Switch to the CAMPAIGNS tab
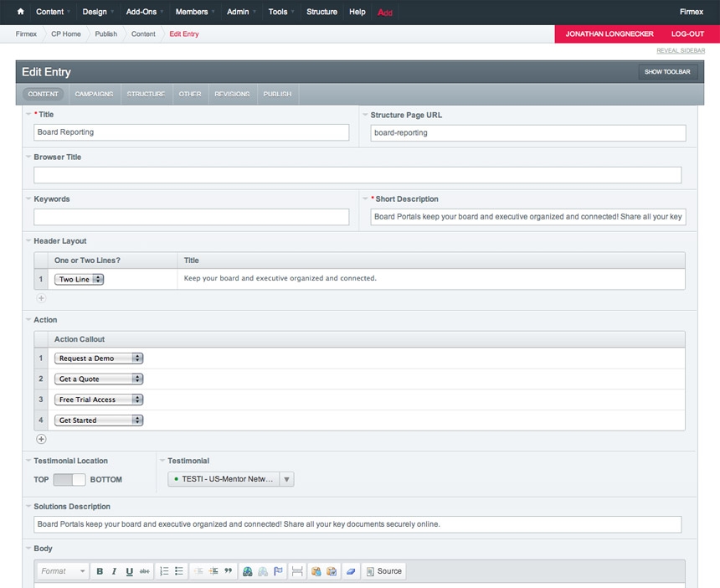The width and height of the screenshot is (720, 588). click(x=94, y=94)
